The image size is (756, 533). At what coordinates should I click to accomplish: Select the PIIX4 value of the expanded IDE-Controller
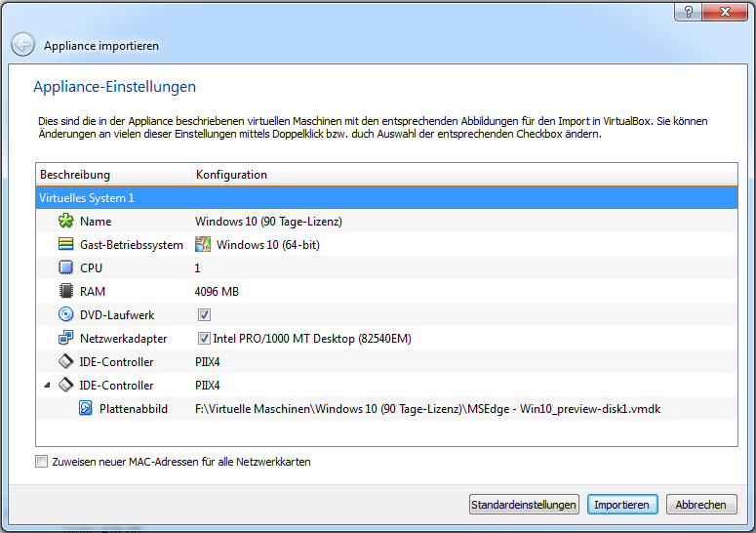(x=208, y=386)
